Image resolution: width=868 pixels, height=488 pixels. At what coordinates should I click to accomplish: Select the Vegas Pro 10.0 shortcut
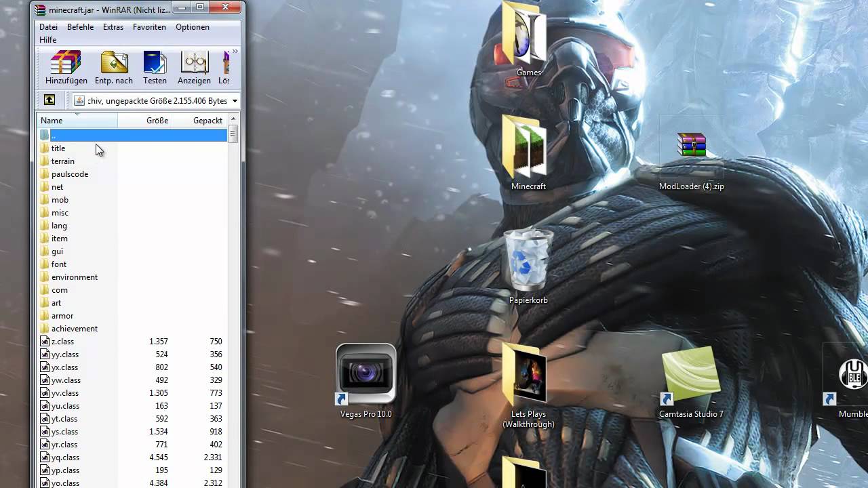pos(366,381)
